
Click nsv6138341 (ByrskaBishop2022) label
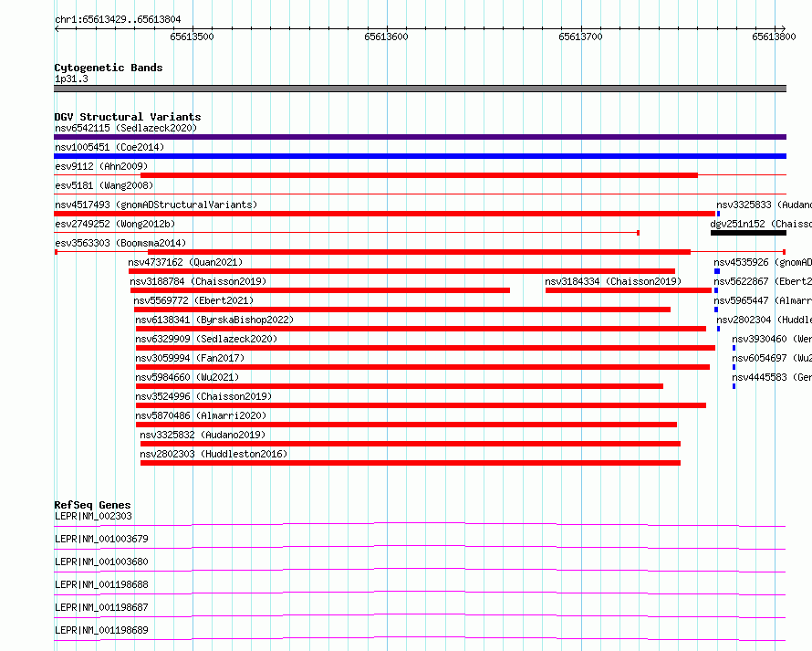tap(214, 320)
